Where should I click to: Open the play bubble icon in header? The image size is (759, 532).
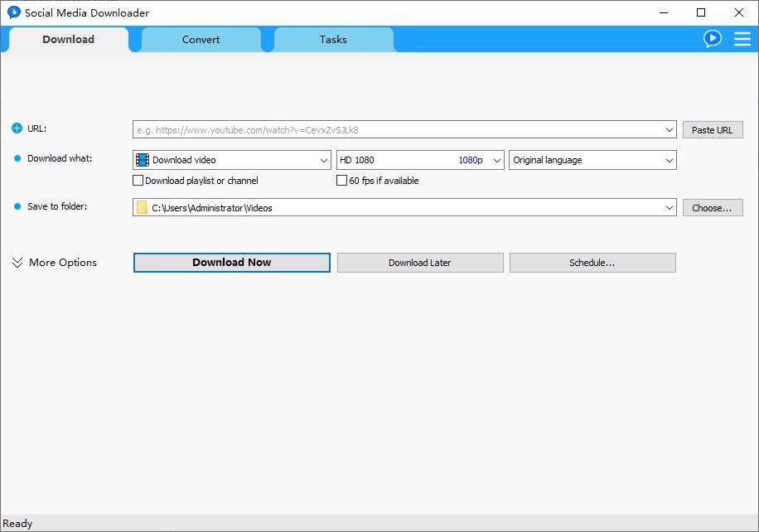click(x=713, y=39)
